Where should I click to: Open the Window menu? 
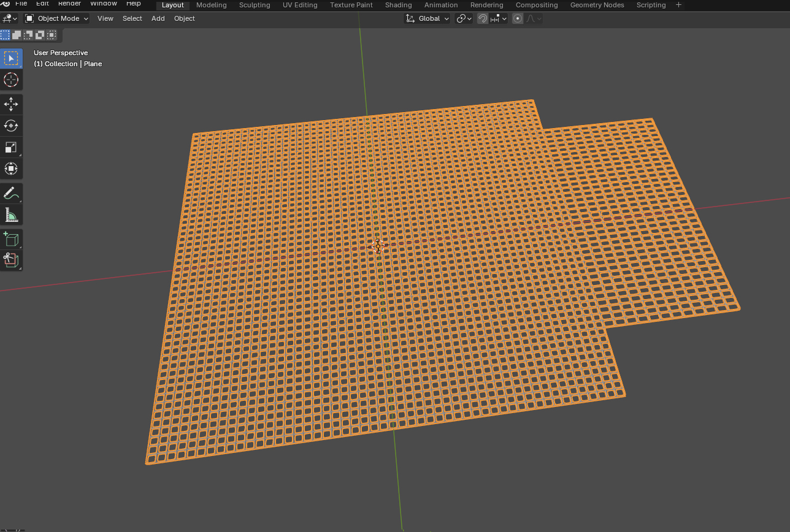tap(104, 4)
